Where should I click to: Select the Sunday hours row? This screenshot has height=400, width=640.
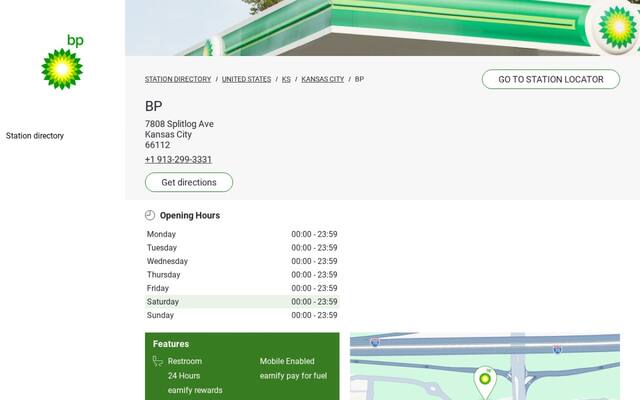click(242, 315)
